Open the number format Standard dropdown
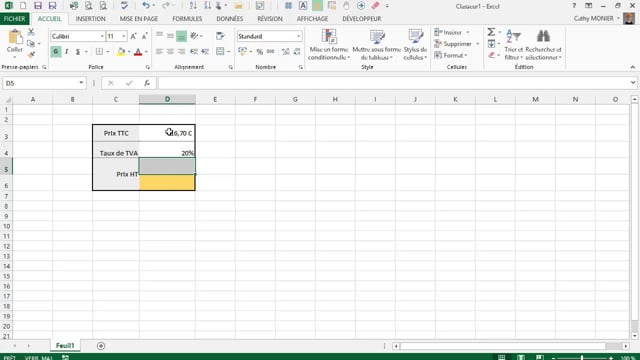640x360 pixels. (298, 36)
